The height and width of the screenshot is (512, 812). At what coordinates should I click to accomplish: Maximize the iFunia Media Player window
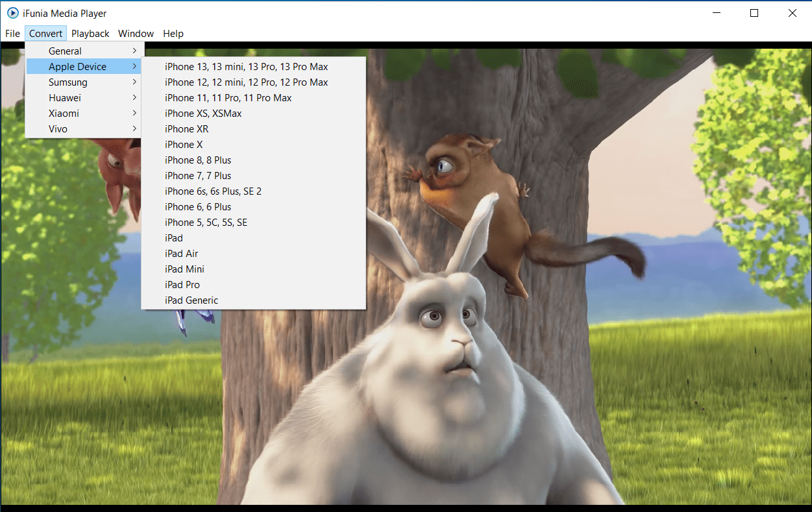754,13
